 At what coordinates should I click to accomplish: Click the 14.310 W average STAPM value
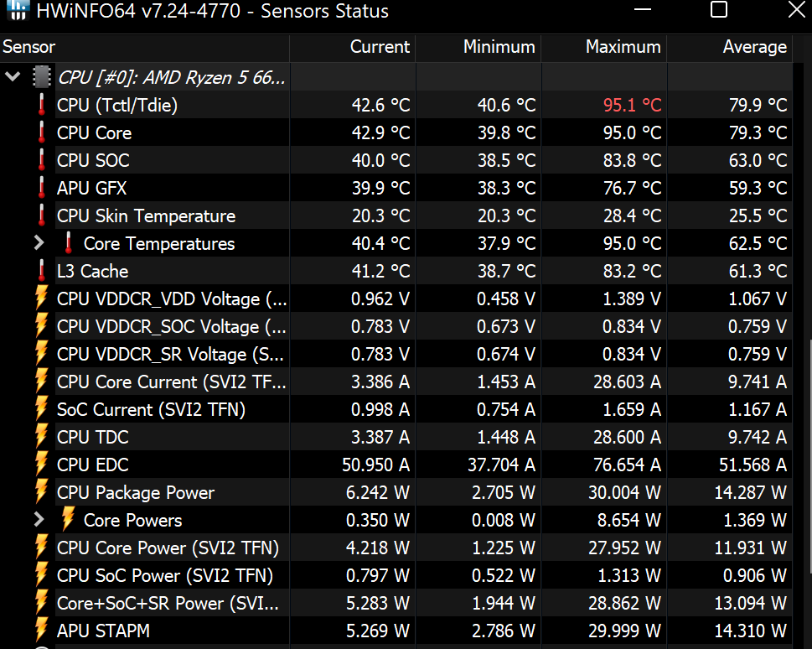(751, 631)
